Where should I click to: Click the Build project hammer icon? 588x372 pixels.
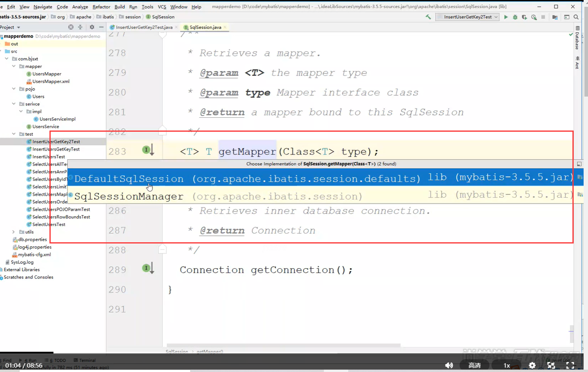click(x=428, y=17)
